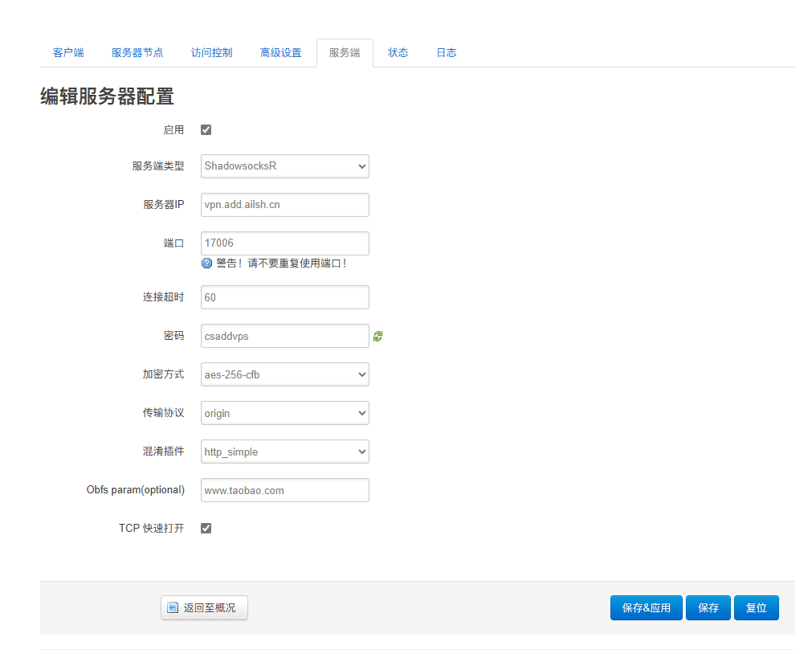Focus the 服务器IP input field
The image size is (812, 654).
[x=284, y=205]
